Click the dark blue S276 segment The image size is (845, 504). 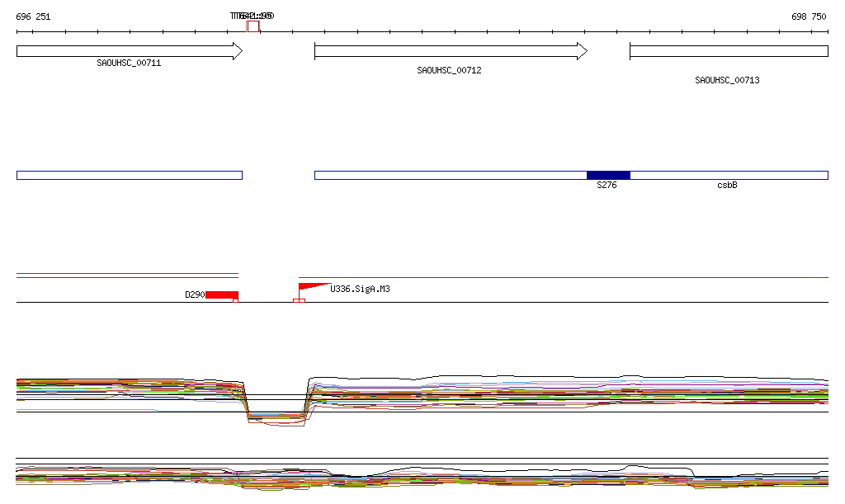[x=608, y=175]
